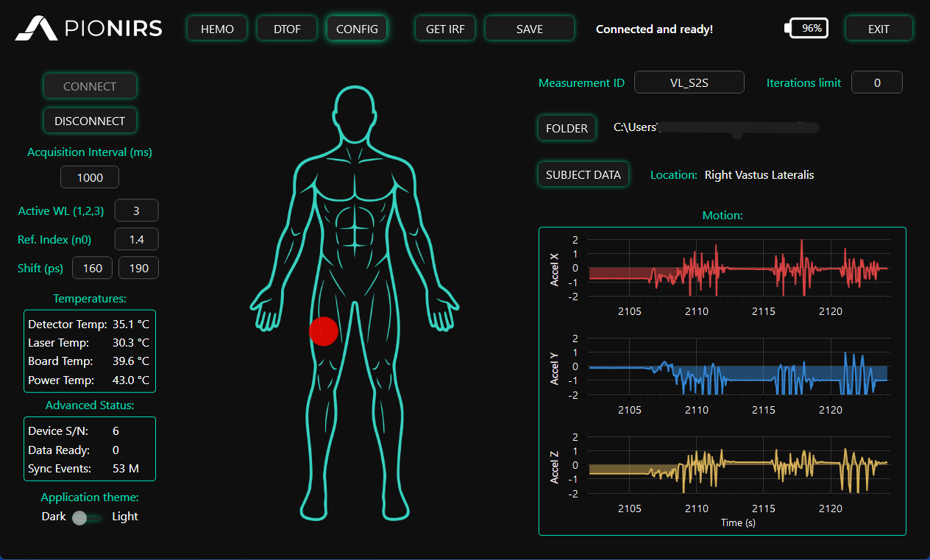
Task: Open the CONFIG view
Action: click(357, 29)
